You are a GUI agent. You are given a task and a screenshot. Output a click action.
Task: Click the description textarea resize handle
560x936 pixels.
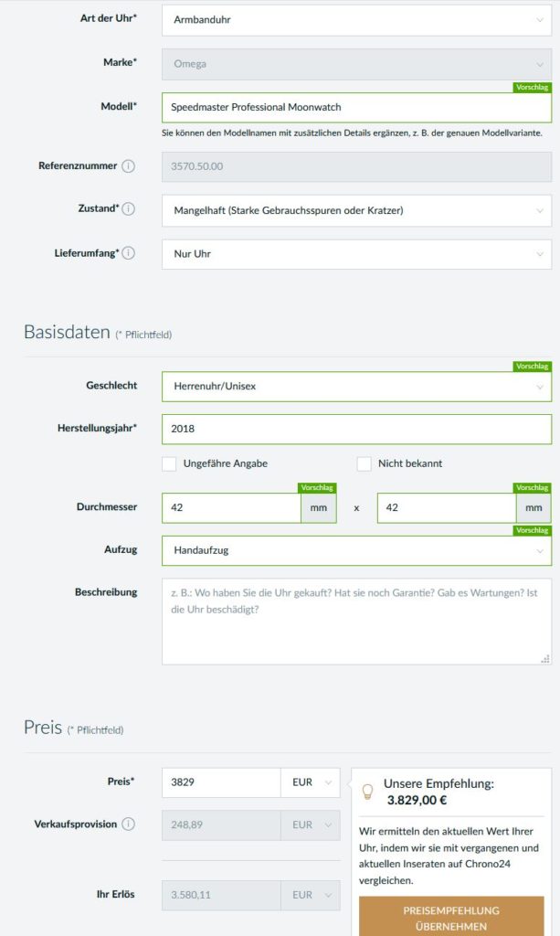click(x=544, y=658)
